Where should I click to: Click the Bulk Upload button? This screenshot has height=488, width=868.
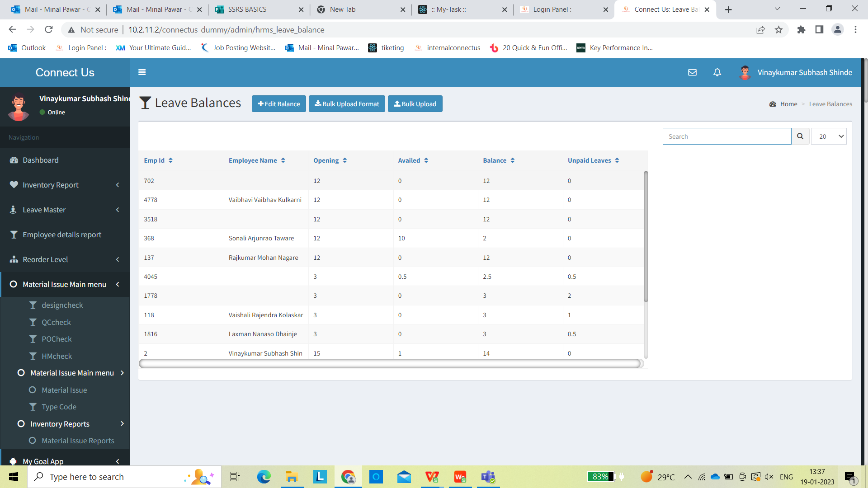point(415,104)
